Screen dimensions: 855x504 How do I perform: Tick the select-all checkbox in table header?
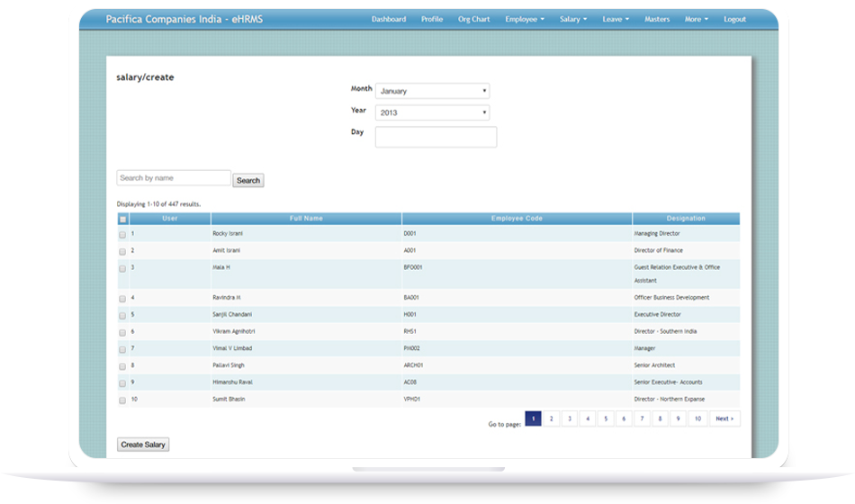[122, 219]
